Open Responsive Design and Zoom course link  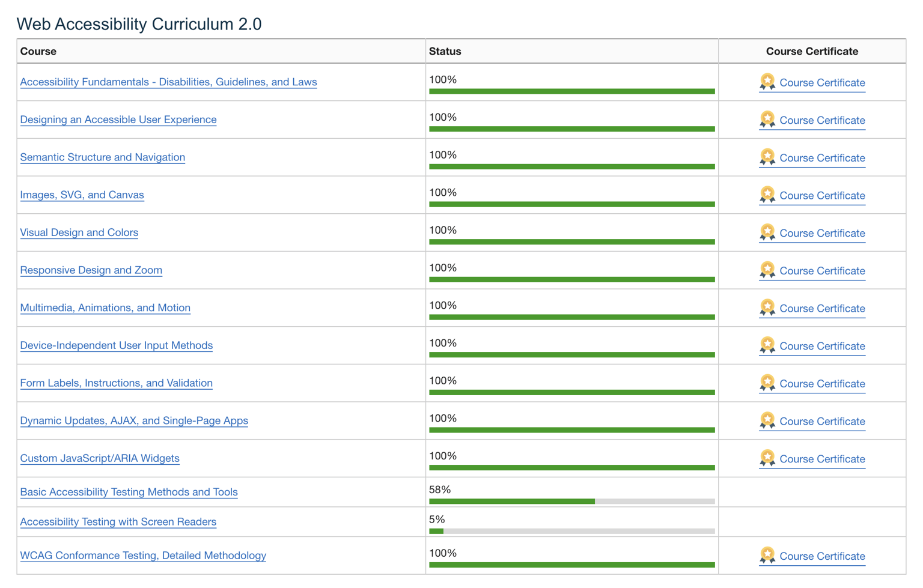[91, 270]
